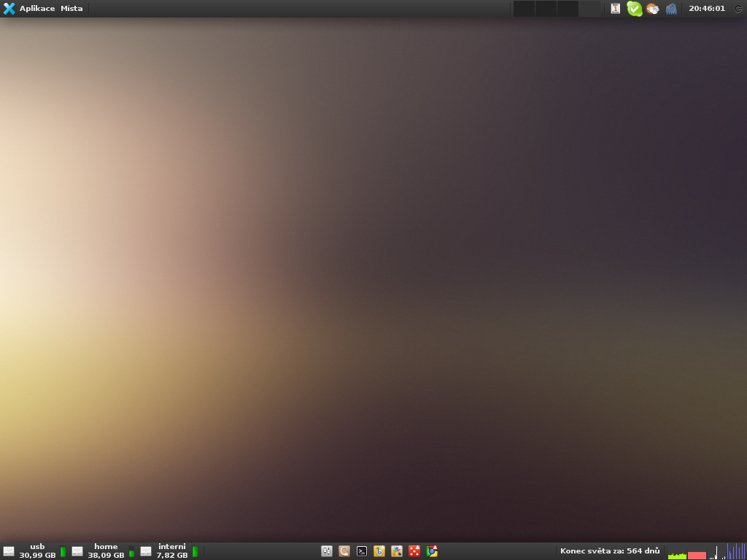The width and height of the screenshot is (747, 560).
Task: Click the green CPU load graph
Action: 677,551
